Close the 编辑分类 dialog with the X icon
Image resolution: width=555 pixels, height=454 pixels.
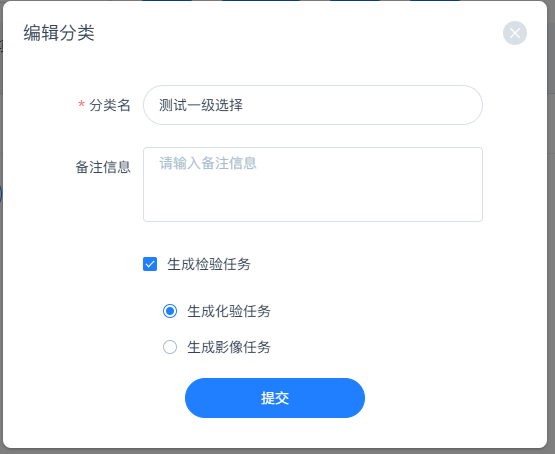click(515, 33)
